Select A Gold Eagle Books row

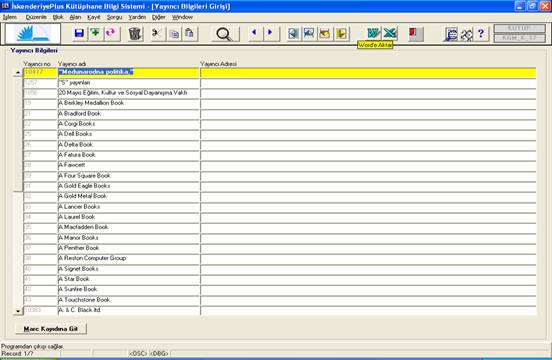click(128, 186)
